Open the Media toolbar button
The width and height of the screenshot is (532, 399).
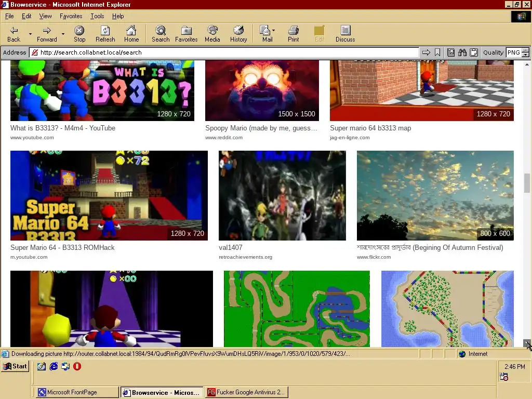pyautogui.click(x=212, y=34)
